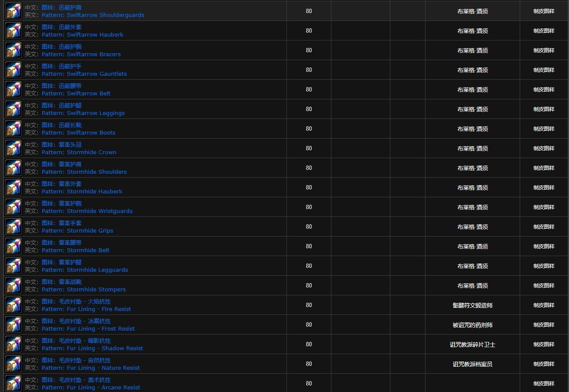The image size is (569, 392).
Task: Open Pattern: Stormhide Wristguards link
Action: 87,211
